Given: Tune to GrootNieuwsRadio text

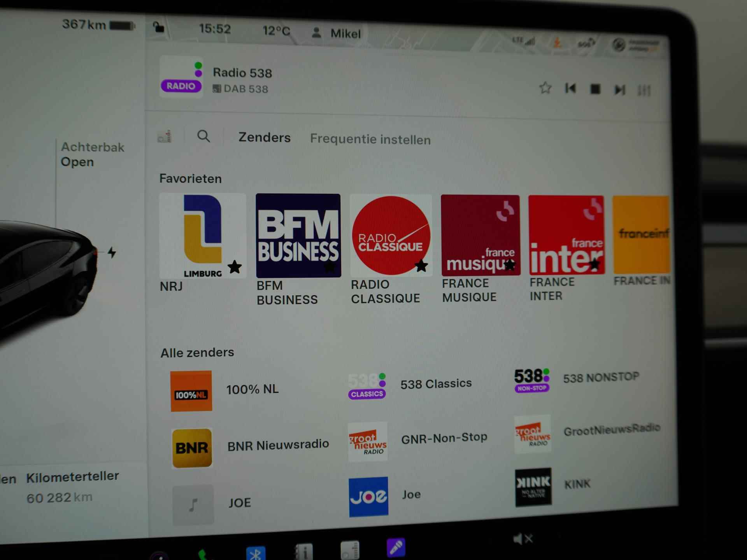Looking at the screenshot, I should tap(612, 429).
